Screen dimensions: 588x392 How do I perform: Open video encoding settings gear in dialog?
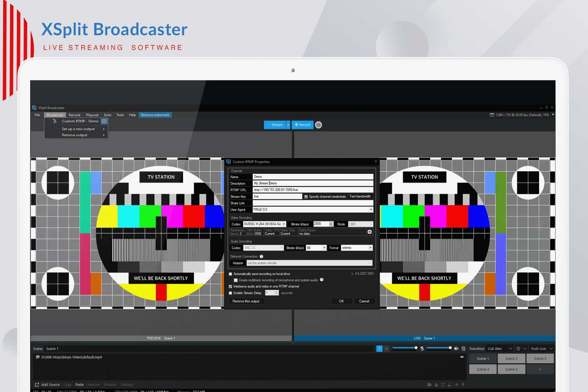coord(370,232)
